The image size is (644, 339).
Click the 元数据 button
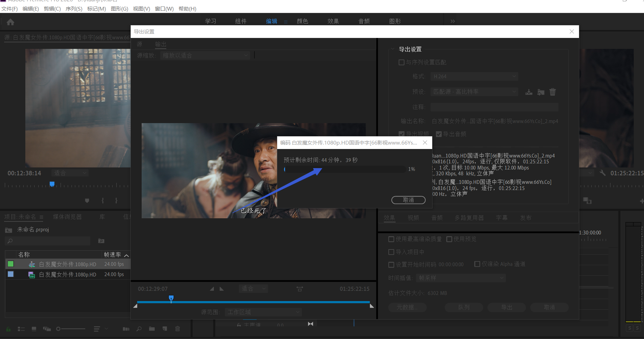click(407, 308)
